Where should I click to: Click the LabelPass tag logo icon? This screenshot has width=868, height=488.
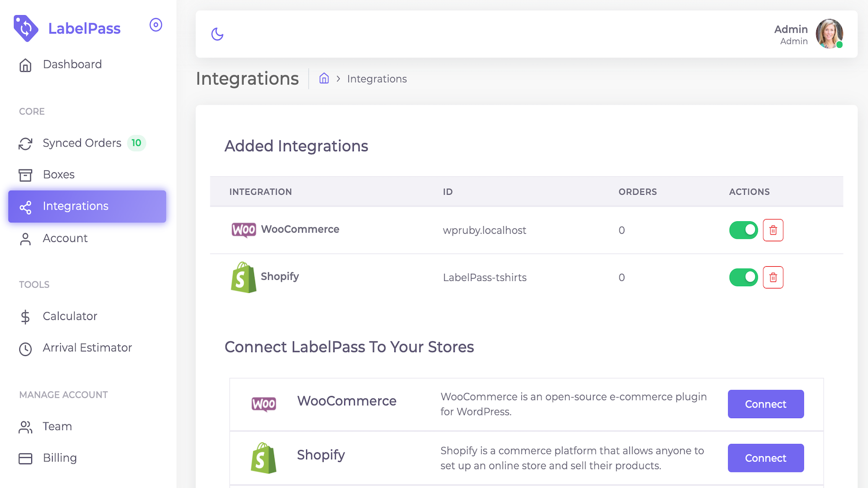tap(25, 28)
